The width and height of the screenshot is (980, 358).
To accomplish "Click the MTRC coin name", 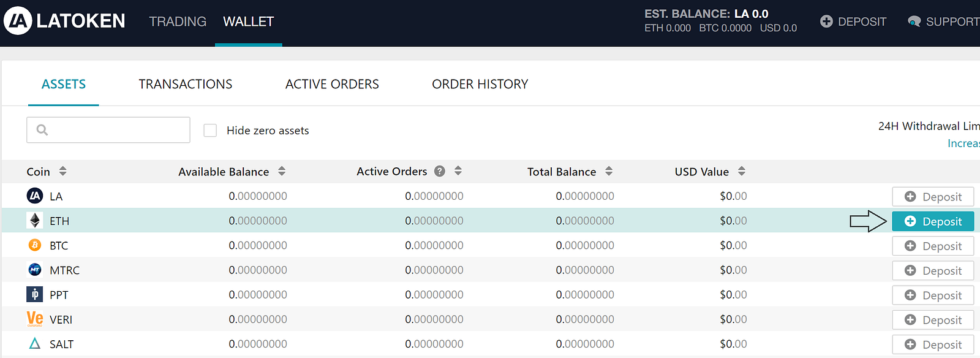I will [x=65, y=270].
